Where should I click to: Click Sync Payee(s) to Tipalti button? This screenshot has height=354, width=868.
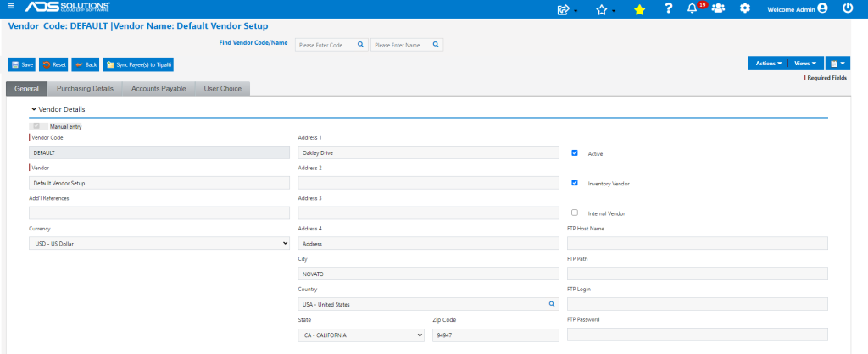tap(138, 64)
